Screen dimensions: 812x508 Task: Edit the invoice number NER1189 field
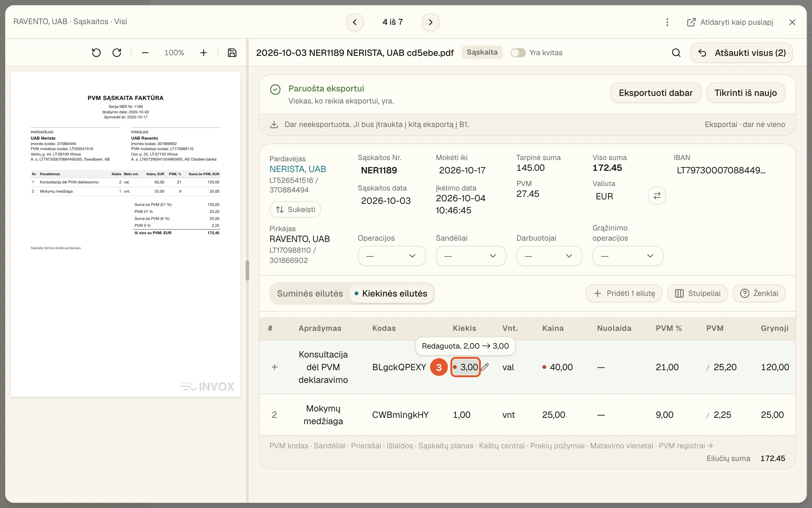379,170
